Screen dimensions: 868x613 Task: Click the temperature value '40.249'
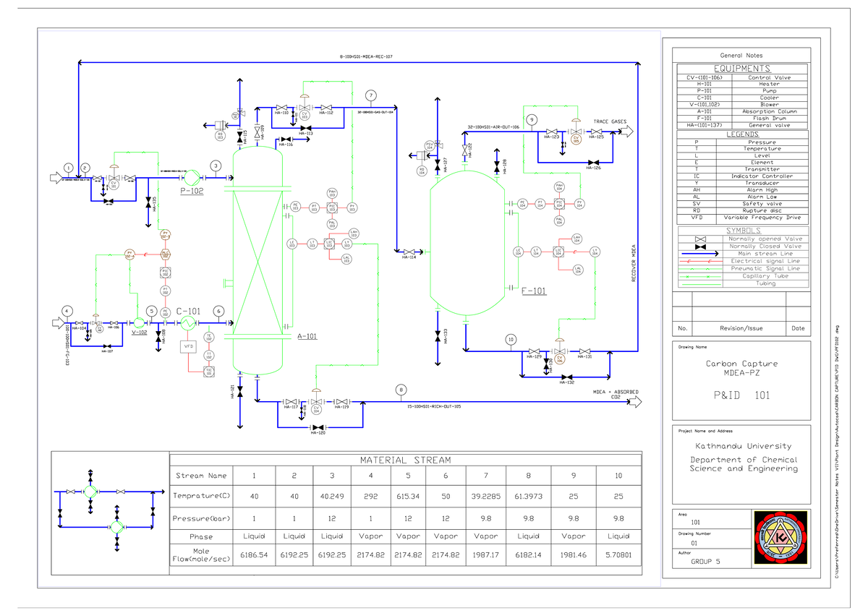point(331,496)
